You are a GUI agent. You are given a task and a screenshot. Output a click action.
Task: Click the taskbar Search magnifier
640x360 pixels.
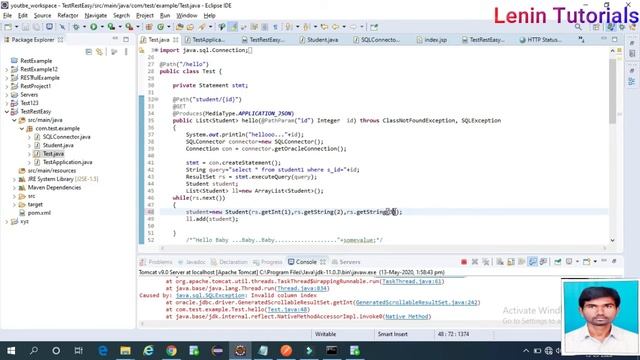34,351
